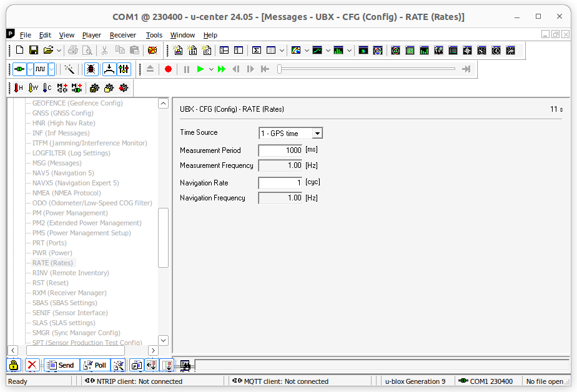The width and height of the screenshot is (577, 392).
Task: Click the red gear configuration icon
Action: [124, 87]
